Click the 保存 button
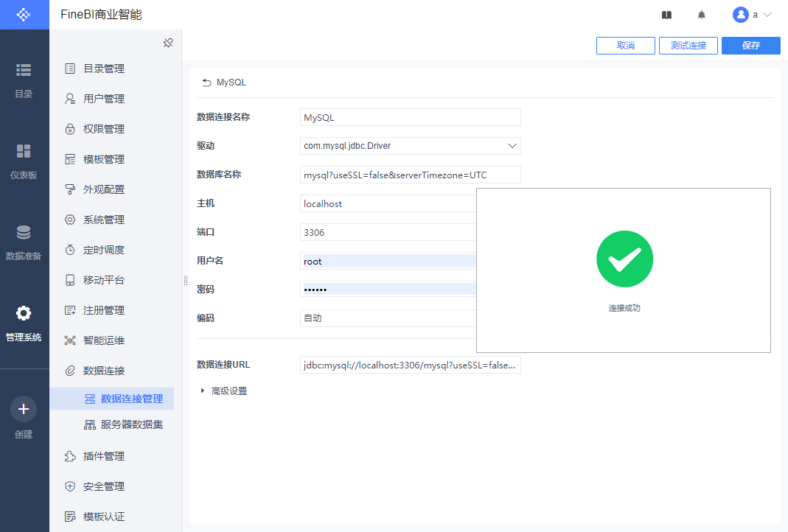This screenshot has height=532, width=788. tap(751, 46)
